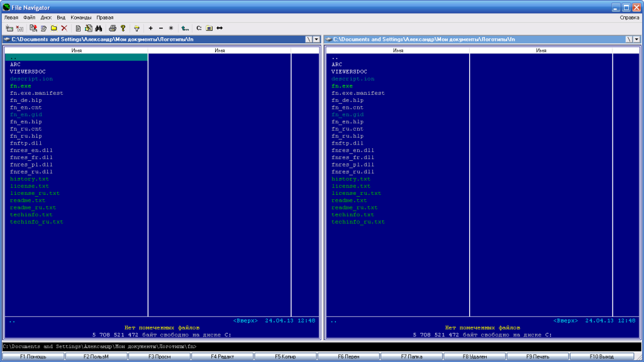Select the ARC folder in the left panel
Viewport: 644px width, 362px height.
pyautogui.click(x=15, y=65)
